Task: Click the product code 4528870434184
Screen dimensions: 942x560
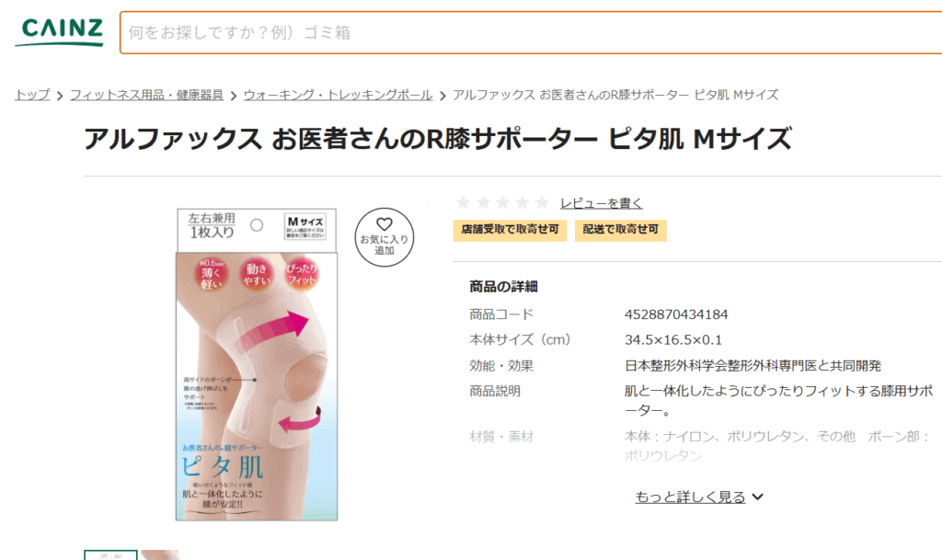Action: (676, 314)
